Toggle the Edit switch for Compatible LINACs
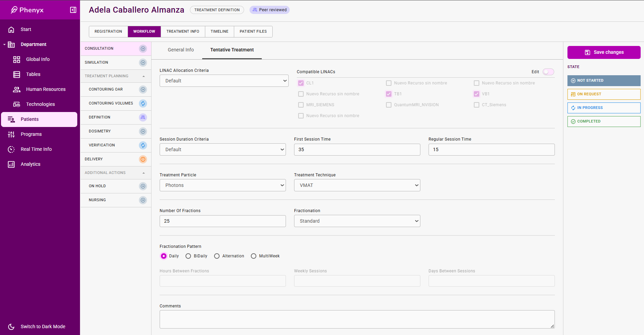The image size is (644, 335). pos(548,72)
